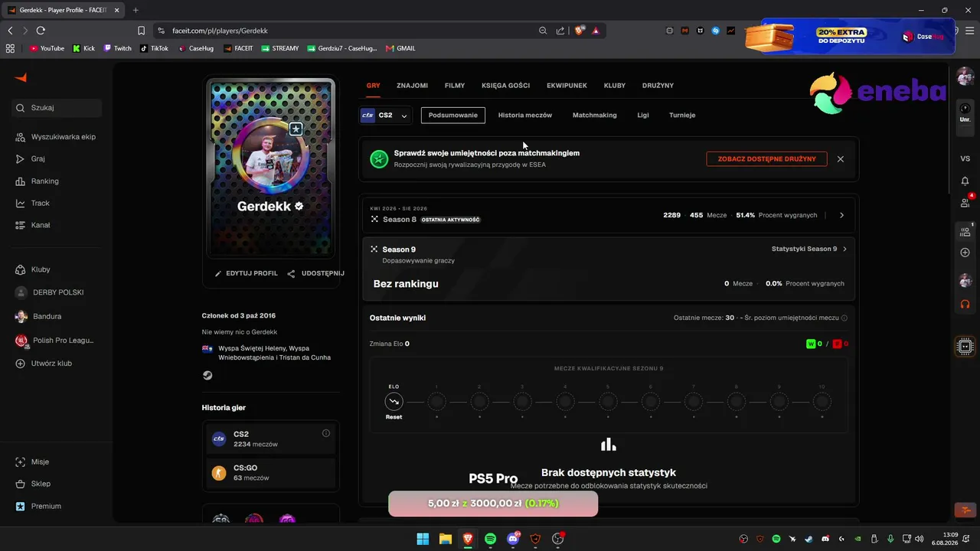
Task: Select the Matchmaking sub-tab
Action: point(595,116)
